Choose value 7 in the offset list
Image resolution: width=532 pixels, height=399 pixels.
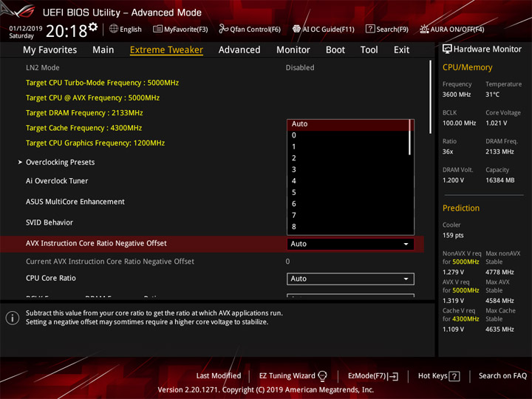[x=348, y=215]
